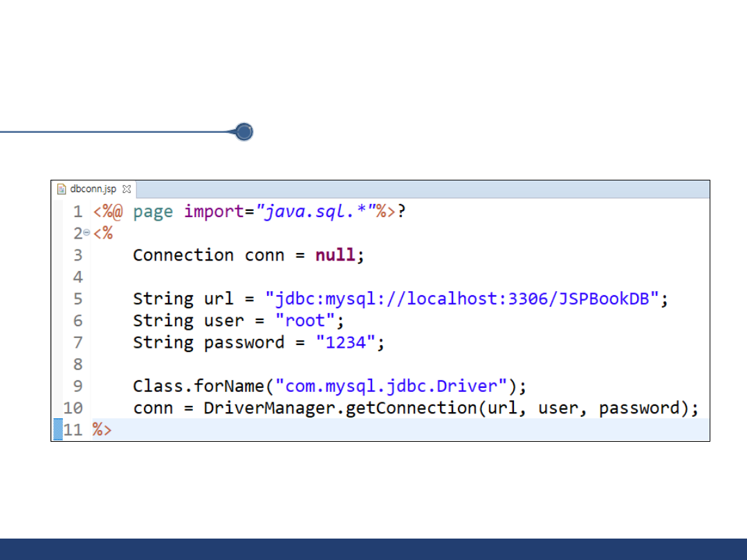The width and height of the screenshot is (747, 560).
Task: Click the round endpoint of the slide's title line
Action: tap(243, 132)
